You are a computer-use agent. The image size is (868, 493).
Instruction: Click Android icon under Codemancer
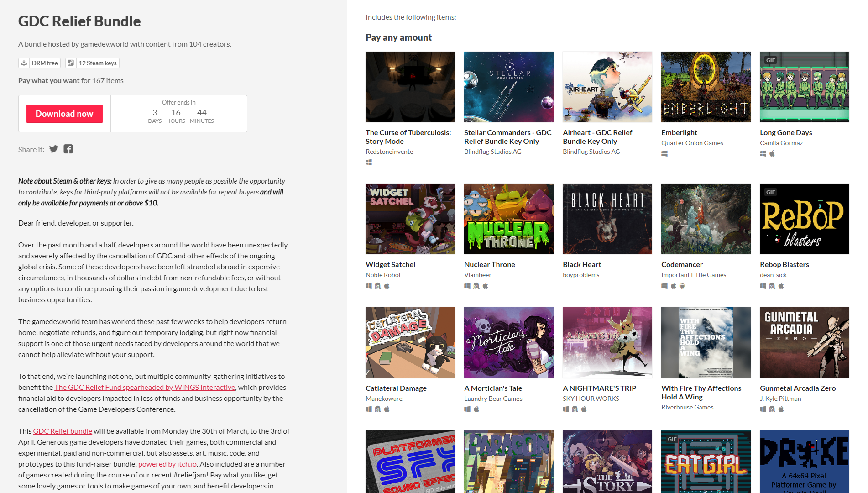(682, 286)
